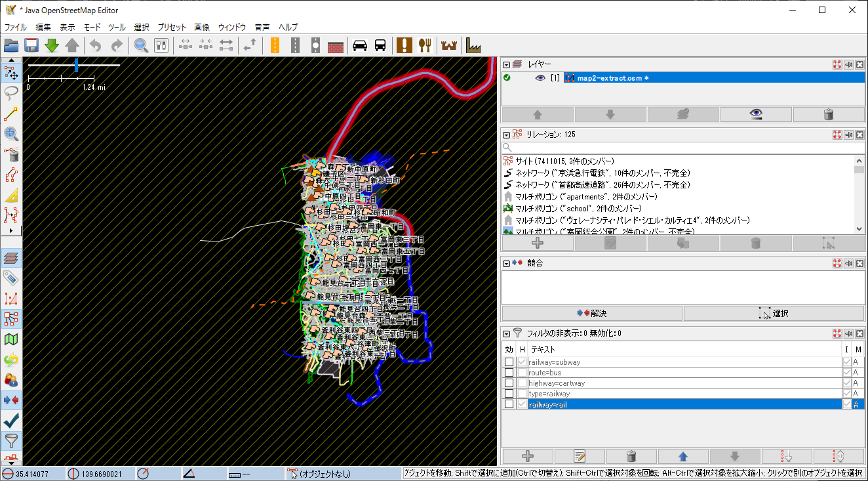Click the car preset icon
Viewport: 868px width, 481px height.
click(x=359, y=45)
